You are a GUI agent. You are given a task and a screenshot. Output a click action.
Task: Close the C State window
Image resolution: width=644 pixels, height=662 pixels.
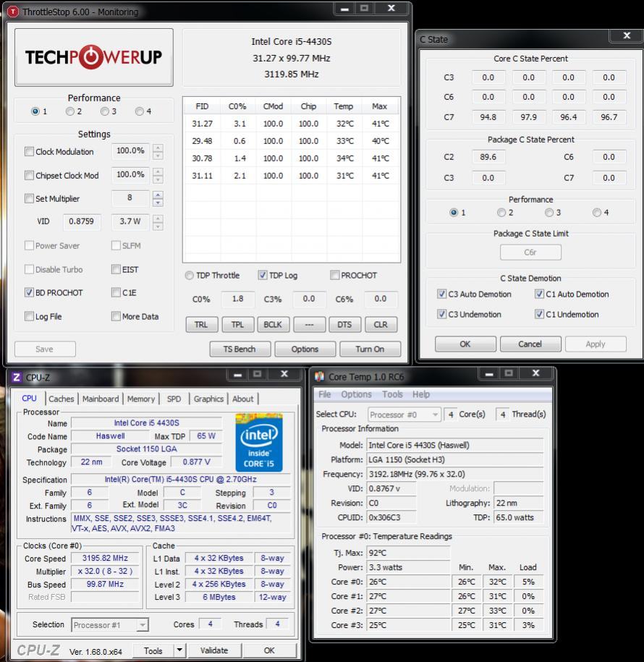(x=627, y=36)
